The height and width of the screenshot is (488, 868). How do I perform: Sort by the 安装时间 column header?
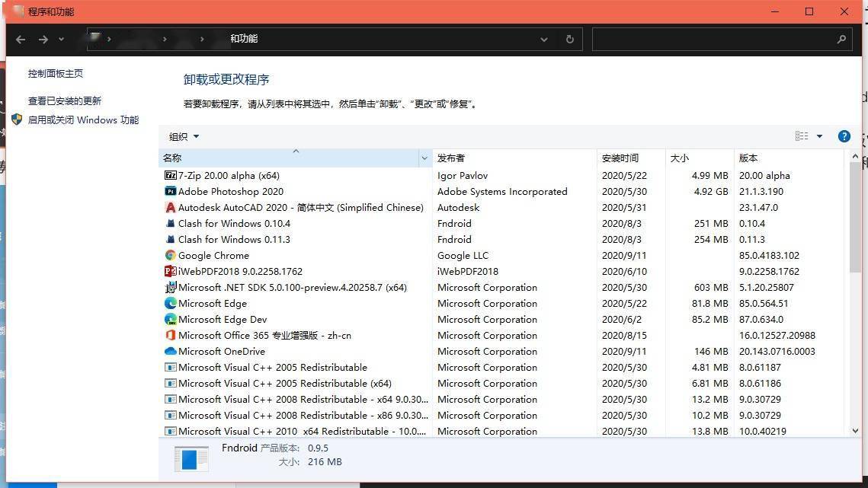coord(631,158)
